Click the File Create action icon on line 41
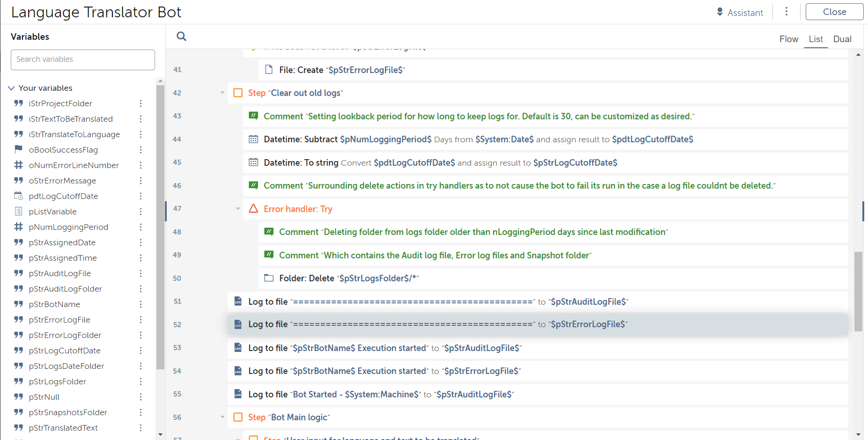Screen dimensions: 868x440 pos(269,70)
